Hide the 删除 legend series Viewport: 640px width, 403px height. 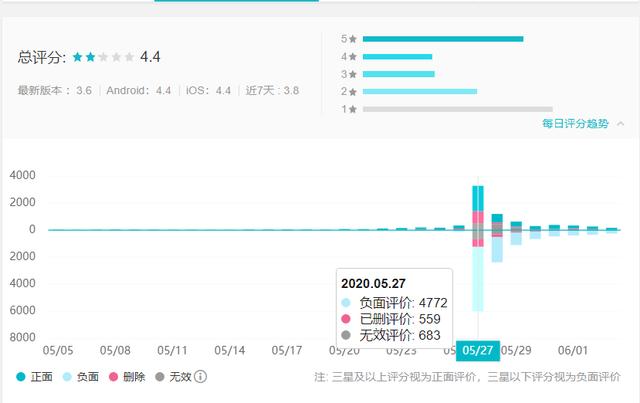click(126, 377)
